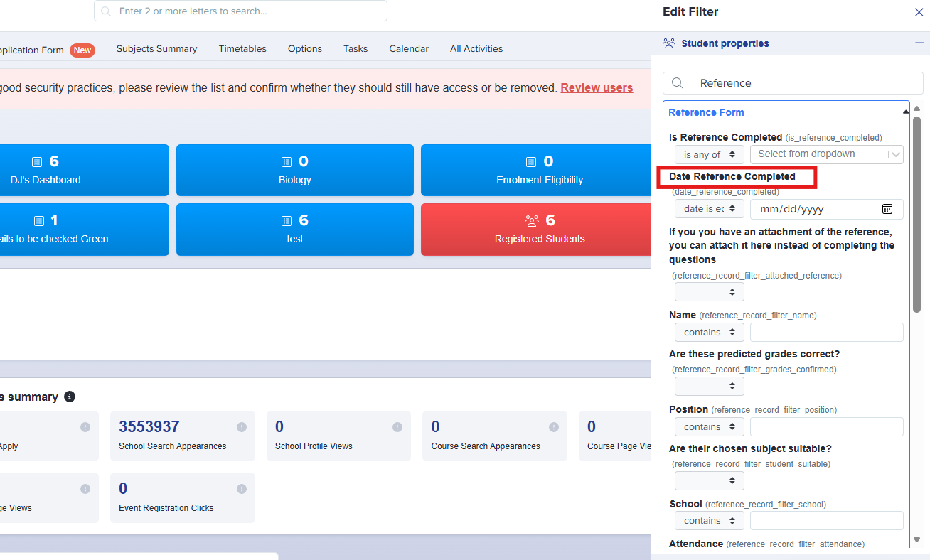Click info icon on Course Search Appearances card
This screenshot has width=930, height=560.
coord(553,427)
